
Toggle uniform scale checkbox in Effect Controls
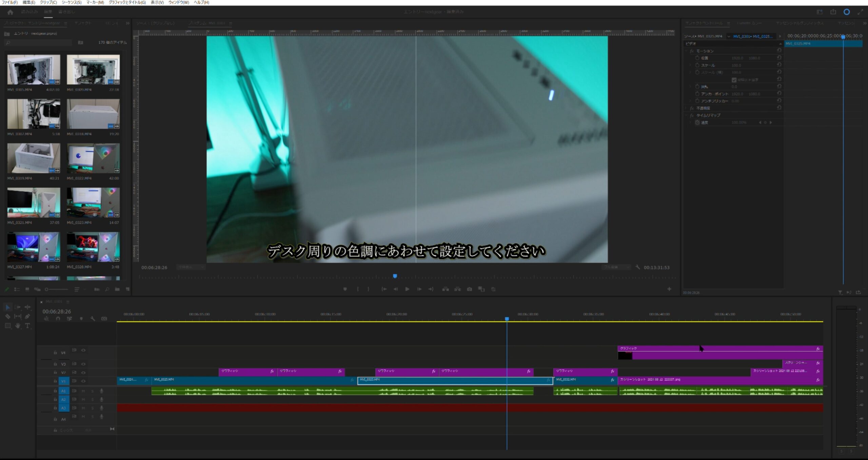tap(734, 80)
